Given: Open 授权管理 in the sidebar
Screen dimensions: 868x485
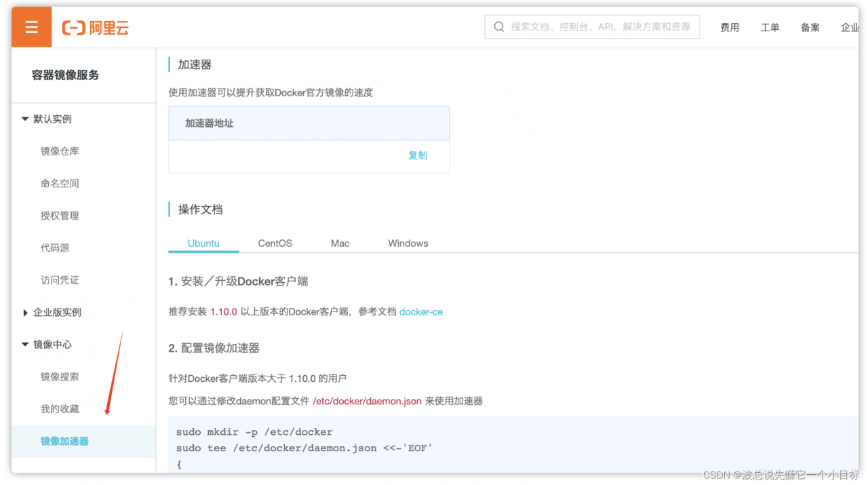Looking at the screenshot, I should pyautogui.click(x=60, y=216).
